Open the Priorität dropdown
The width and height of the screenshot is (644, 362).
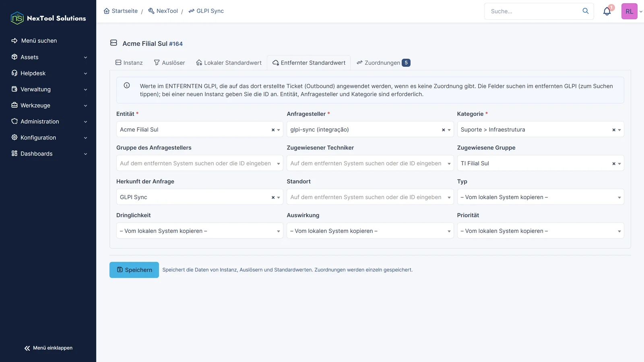[541, 231]
